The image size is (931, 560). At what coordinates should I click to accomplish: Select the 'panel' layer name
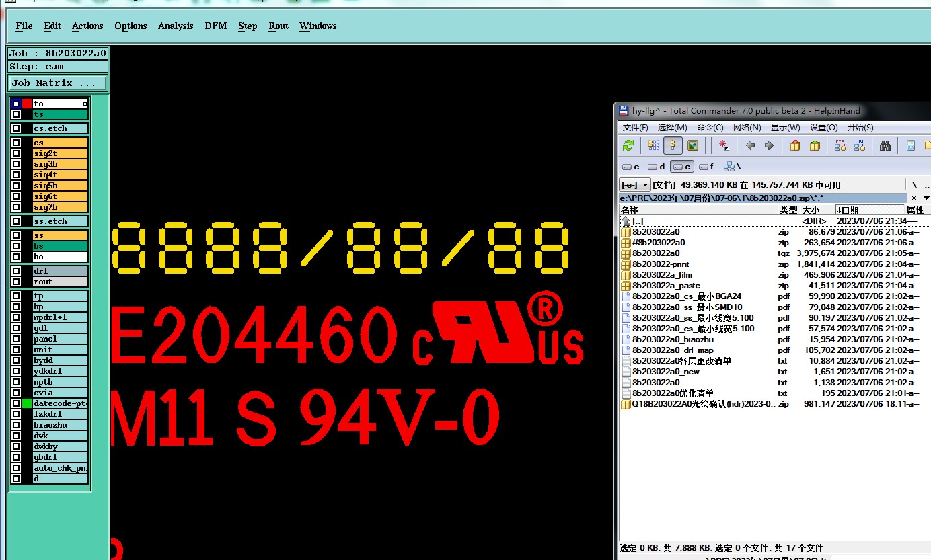(x=61, y=339)
